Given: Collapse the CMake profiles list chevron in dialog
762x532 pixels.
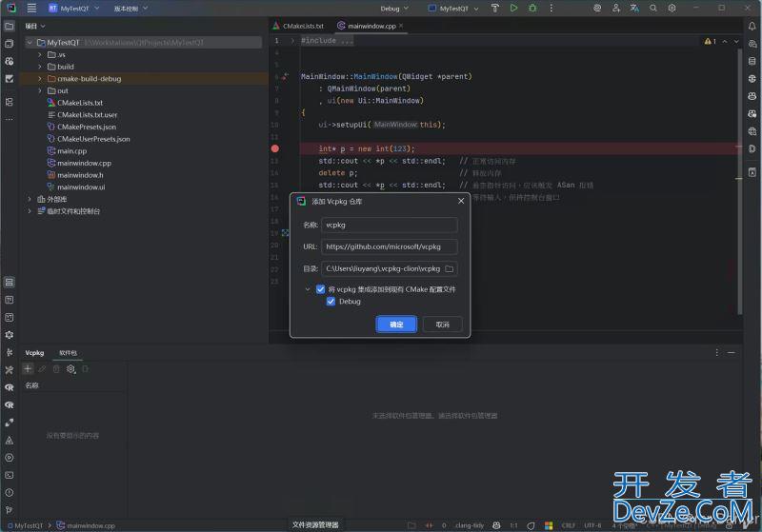Looking at the screenshot, I should click(x=307, y=289).
